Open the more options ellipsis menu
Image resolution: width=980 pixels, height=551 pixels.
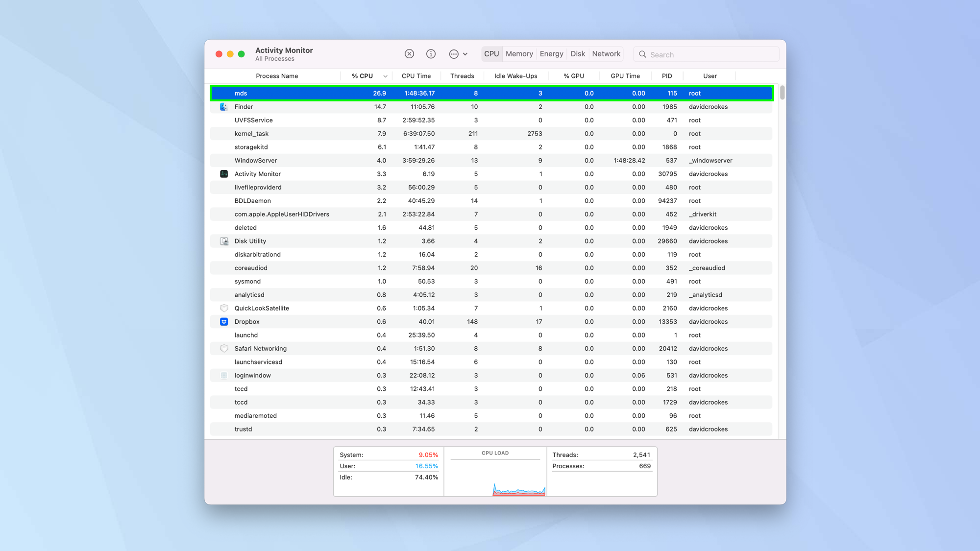click(x=458, y=54)
